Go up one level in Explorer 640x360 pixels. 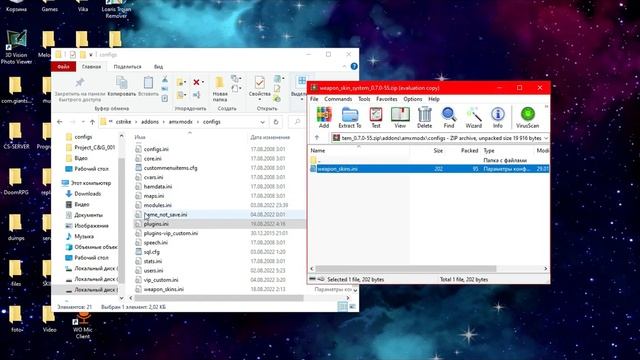coord(92,122)
